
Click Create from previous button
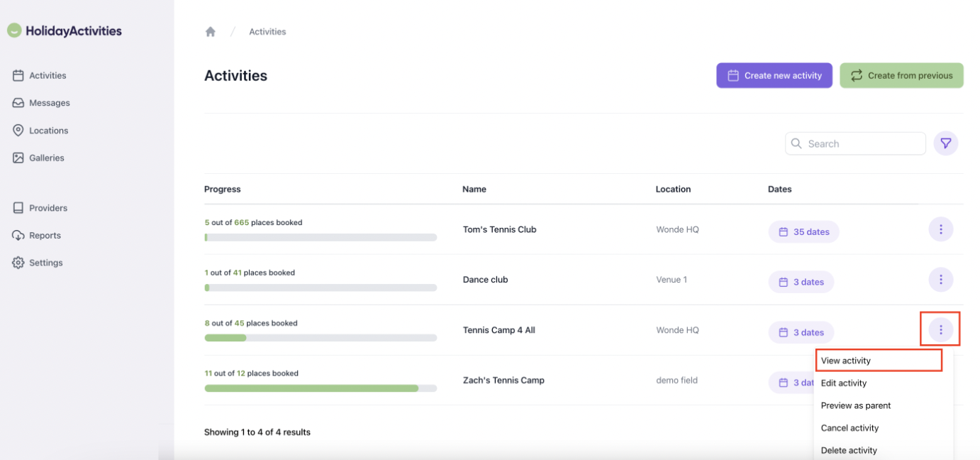901,75
